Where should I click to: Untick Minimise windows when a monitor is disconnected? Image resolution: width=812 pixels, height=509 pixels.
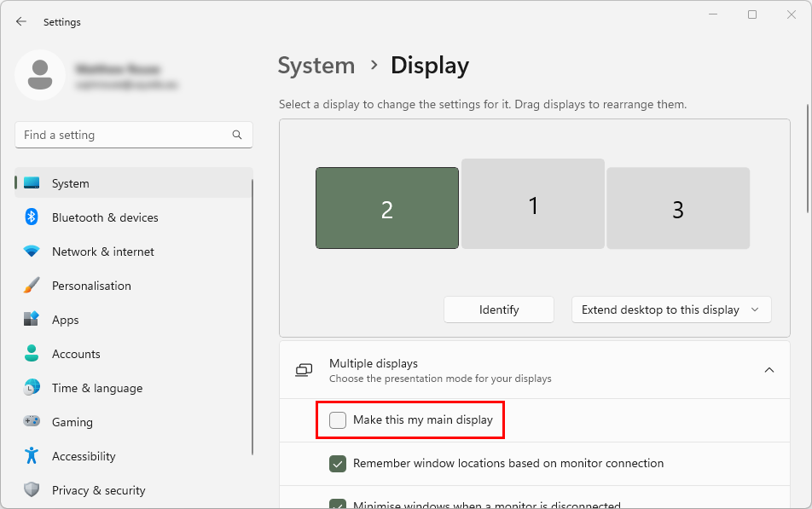pos(338,503)
